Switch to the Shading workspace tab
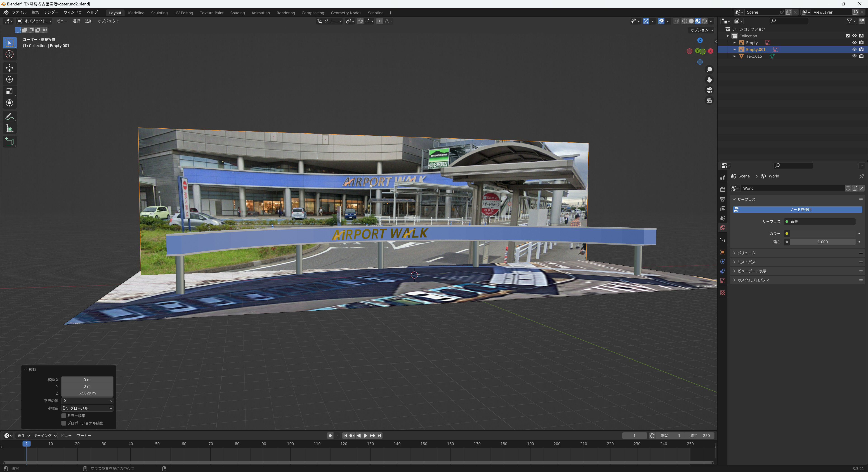The height and width of the screenshot is (472, 868). click(238, 13)
